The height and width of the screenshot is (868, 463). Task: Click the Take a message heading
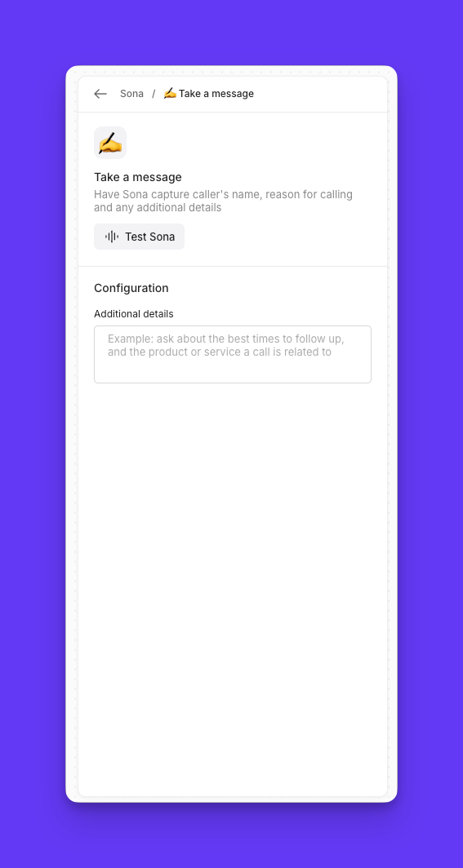point(138,177)
